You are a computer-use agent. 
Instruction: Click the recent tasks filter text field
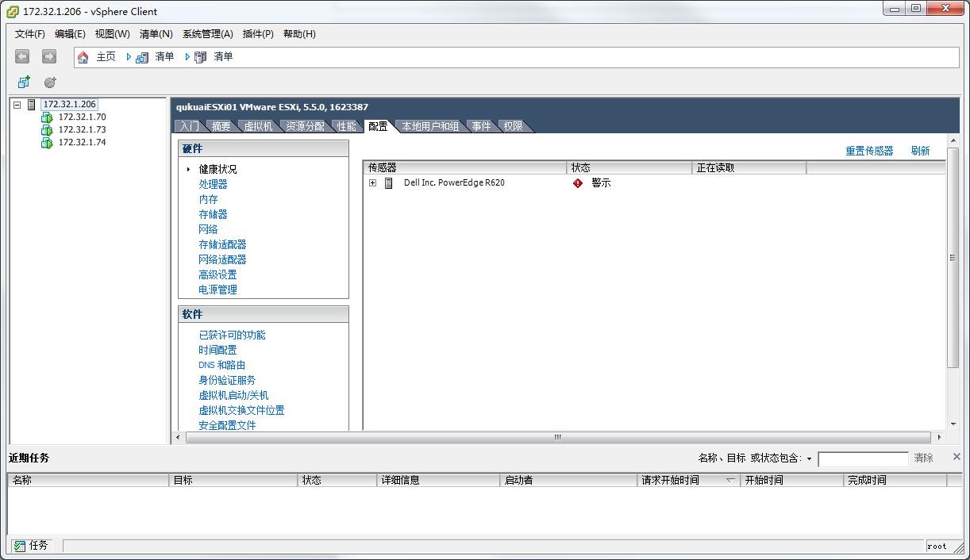(863, 459)
